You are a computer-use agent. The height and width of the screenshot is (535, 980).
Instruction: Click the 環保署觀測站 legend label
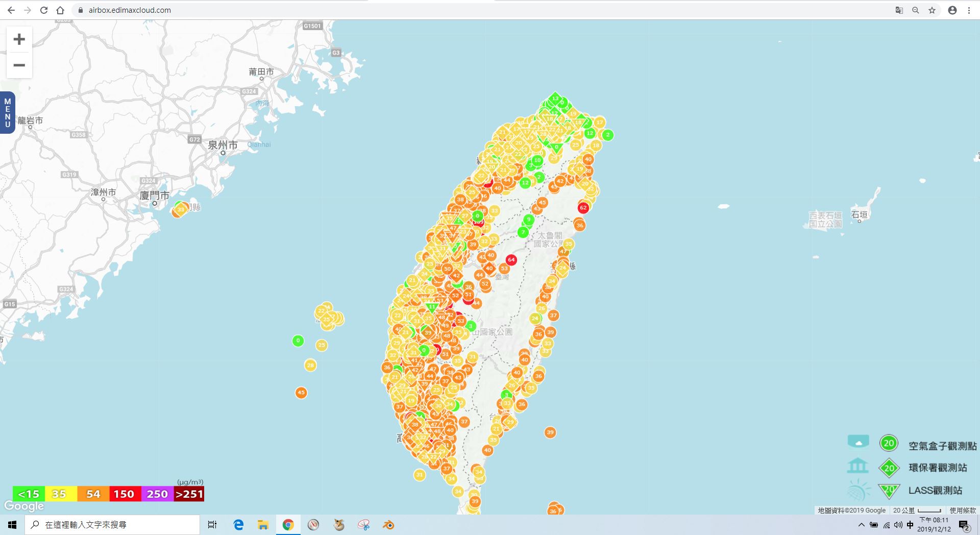(x=938, y=468)
